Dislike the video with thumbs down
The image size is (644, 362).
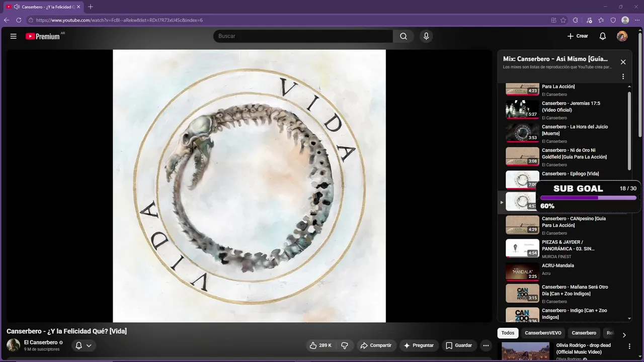[x=345, y=345]
